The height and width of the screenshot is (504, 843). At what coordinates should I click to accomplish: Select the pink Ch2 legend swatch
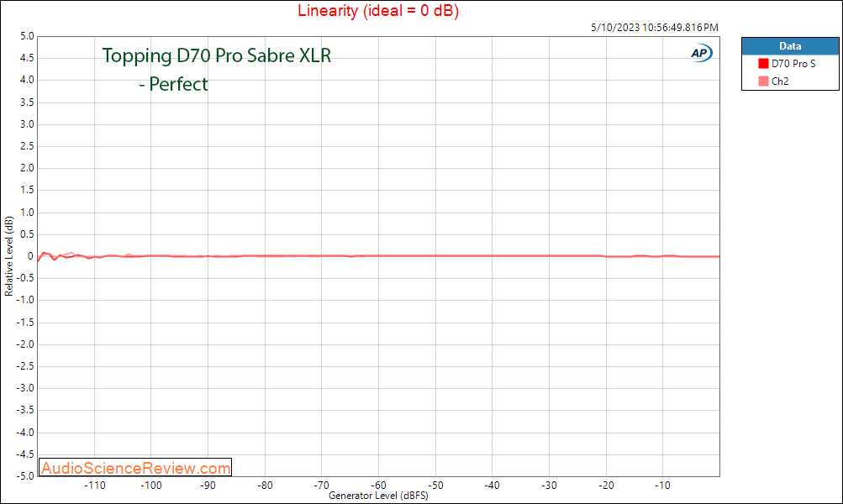(763, 81)
